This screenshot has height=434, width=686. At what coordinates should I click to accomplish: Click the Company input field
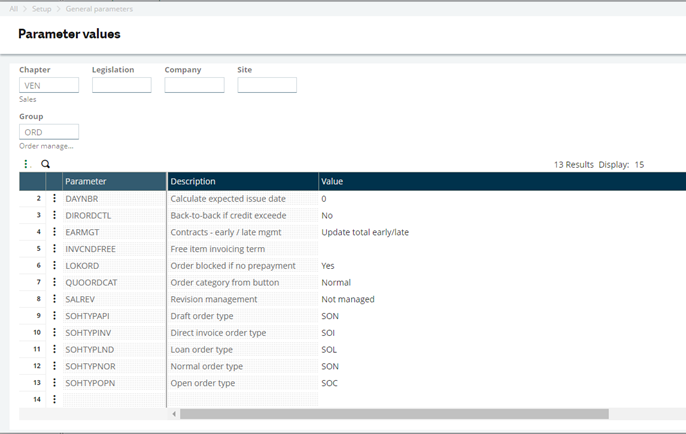pyautogui.click(x=194, y=86)
